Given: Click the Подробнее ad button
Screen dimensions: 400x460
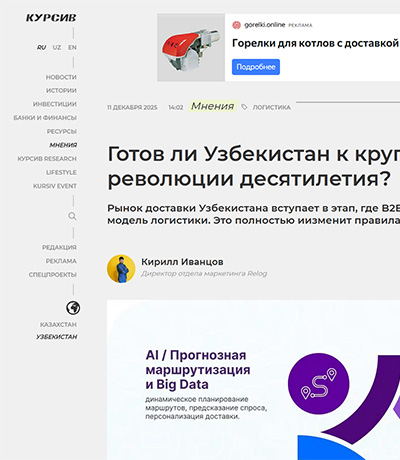Looking at the screenshot, I should coord(256,67).
